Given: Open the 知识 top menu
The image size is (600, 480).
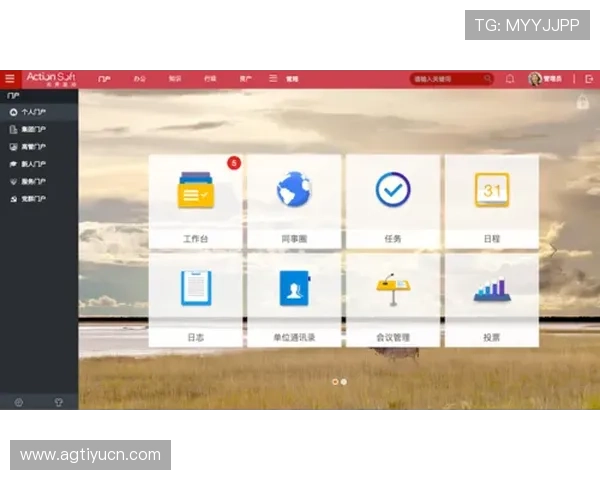Looking at the screenshot, I should (175, 79).
